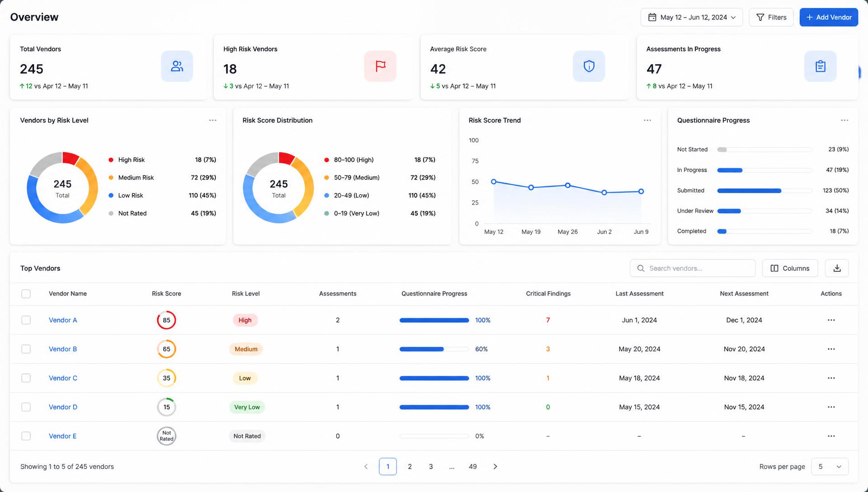Click critical findings value 7

click(548, 320)
